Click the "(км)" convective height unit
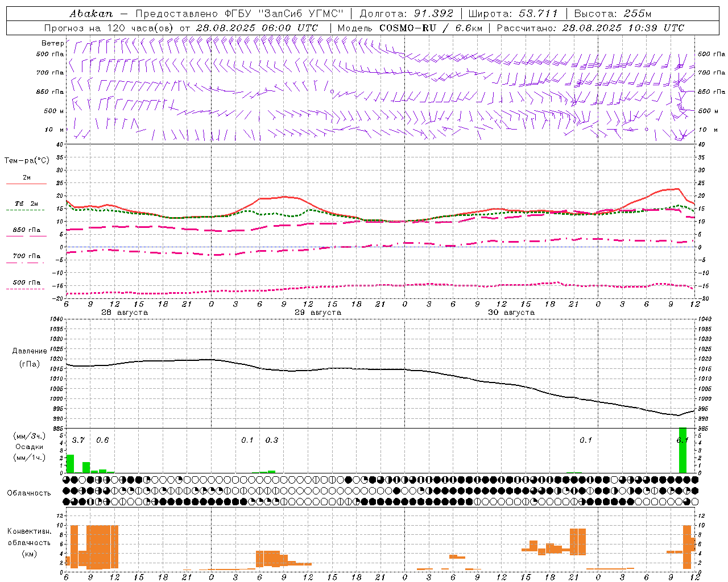The image size is (728, 582). pyautogui.click(x=30, y=554)
